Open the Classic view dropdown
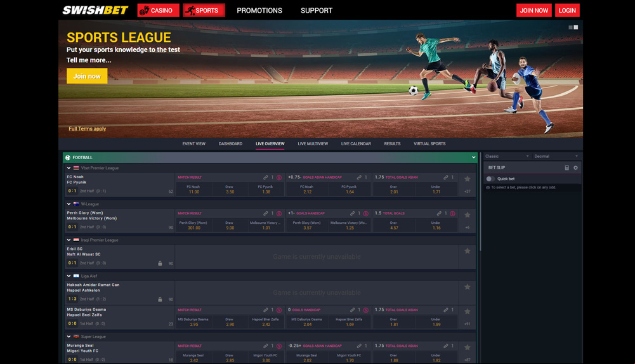This screenshot has height=364, width=635. coord(507,156)
